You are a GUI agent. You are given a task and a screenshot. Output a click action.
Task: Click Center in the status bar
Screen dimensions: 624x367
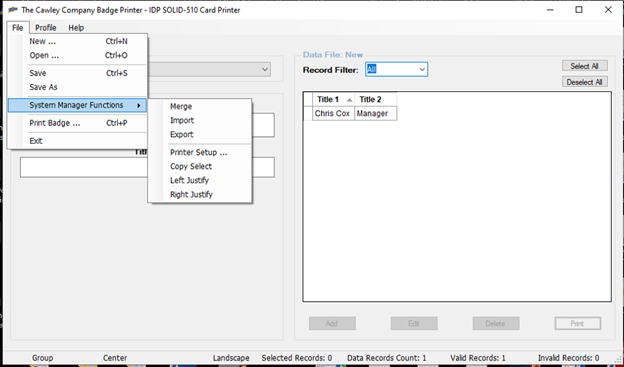(x=115, y=358)
